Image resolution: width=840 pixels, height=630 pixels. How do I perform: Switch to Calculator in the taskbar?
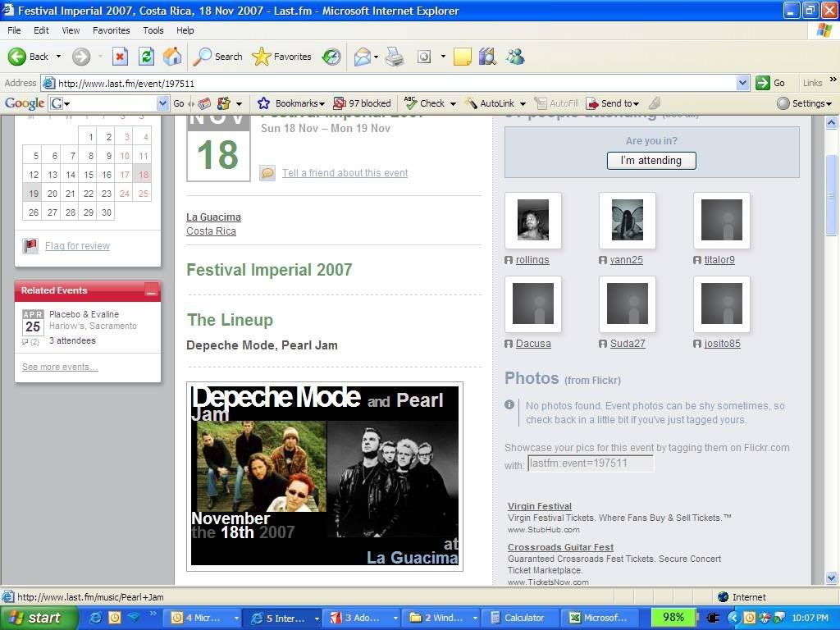point(520,618)
